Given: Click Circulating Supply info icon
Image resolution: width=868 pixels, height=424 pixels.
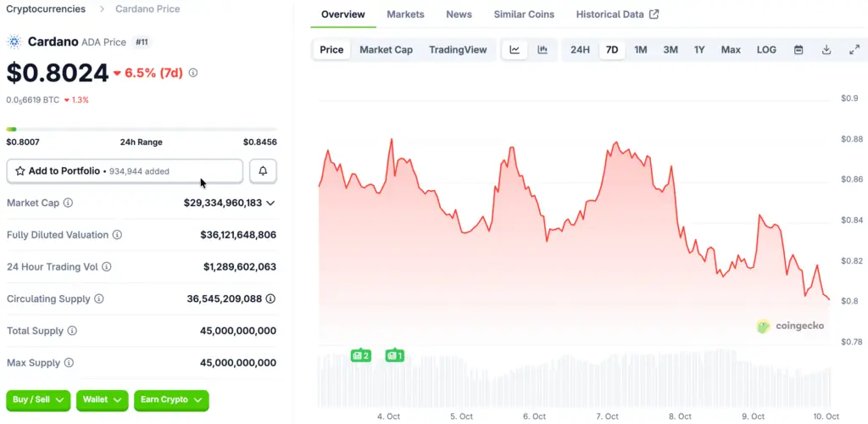Looking at the screenshot, I should pos(99,299).
